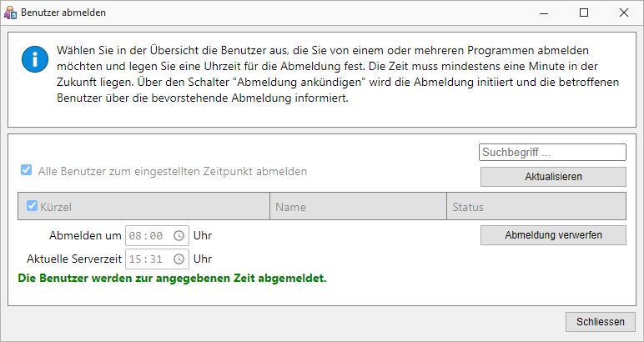The width and height of the screenshot is (644, 342).
Task: Click the blue information icon
Action: pos(35,59)
